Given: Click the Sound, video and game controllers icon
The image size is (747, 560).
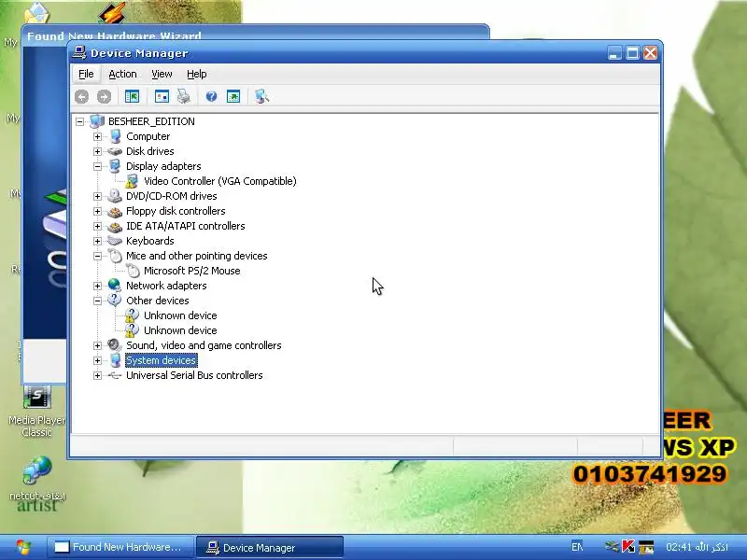Looking at the screenshot, I should coord(114,344).
